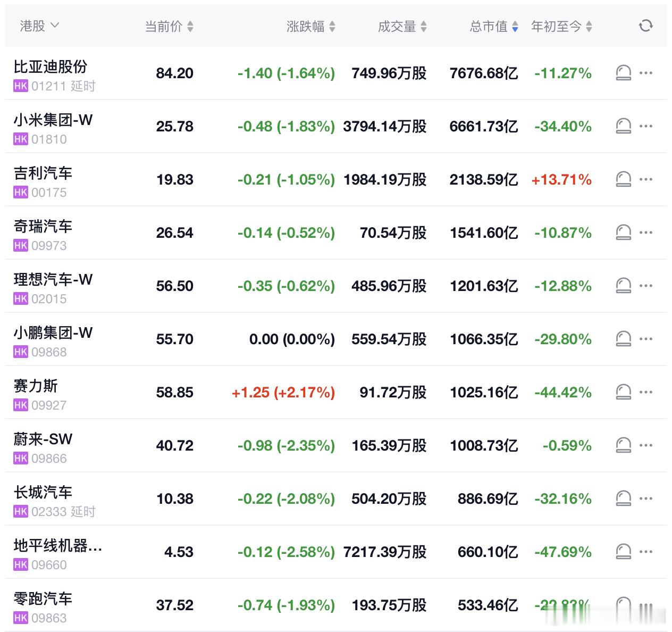Open 奇瑞汽车 stock page
The width and height of the screenshot is (672, 632).
point(43,226)
